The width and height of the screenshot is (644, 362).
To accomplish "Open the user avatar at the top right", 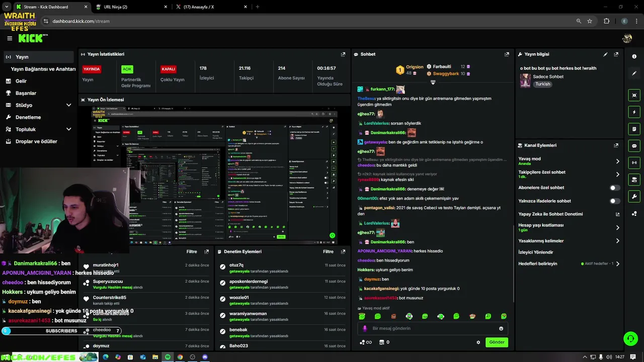I will (627, 38).
